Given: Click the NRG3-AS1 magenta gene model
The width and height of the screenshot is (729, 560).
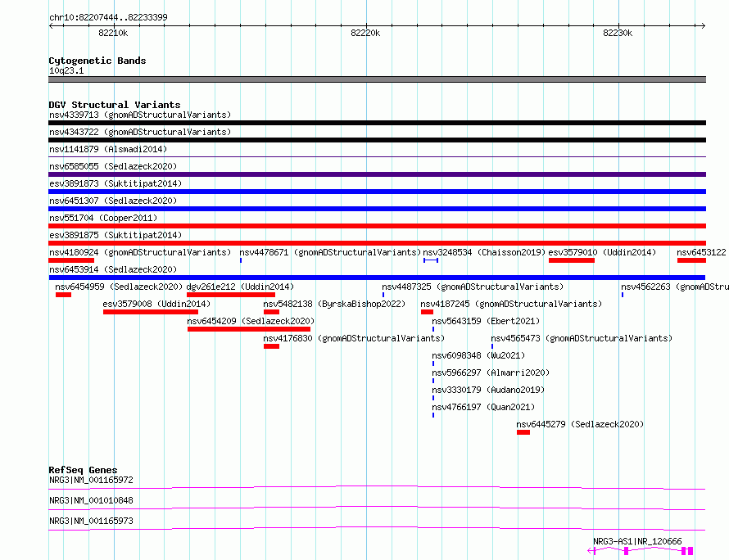Looking at the screenshot, I should coord(641,551).
